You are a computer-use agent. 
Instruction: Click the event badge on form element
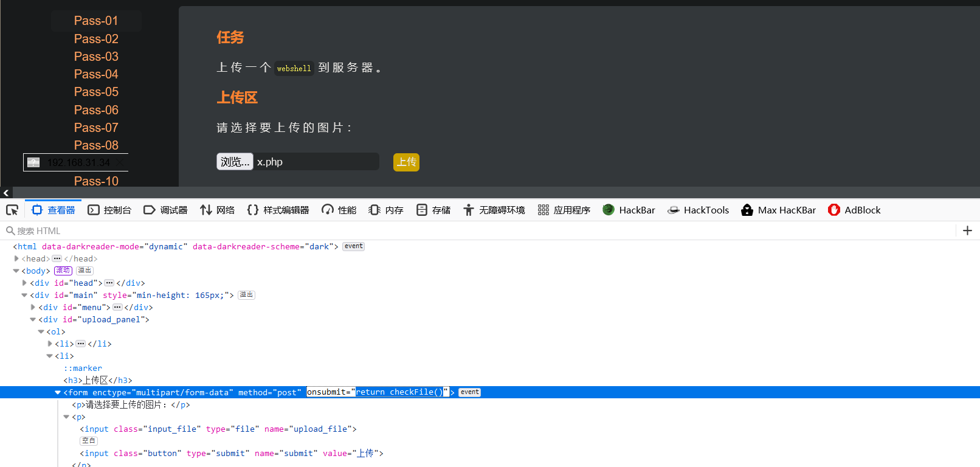(469, 392)
